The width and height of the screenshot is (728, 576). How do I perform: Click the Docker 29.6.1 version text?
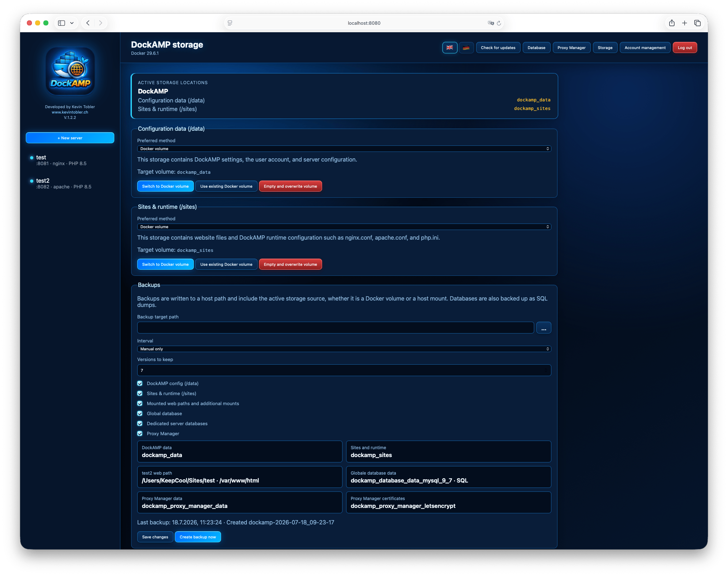(145, 53)
